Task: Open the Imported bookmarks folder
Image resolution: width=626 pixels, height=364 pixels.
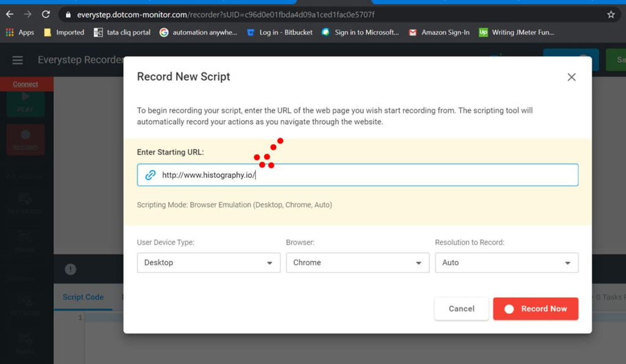Action: point(64,32)
